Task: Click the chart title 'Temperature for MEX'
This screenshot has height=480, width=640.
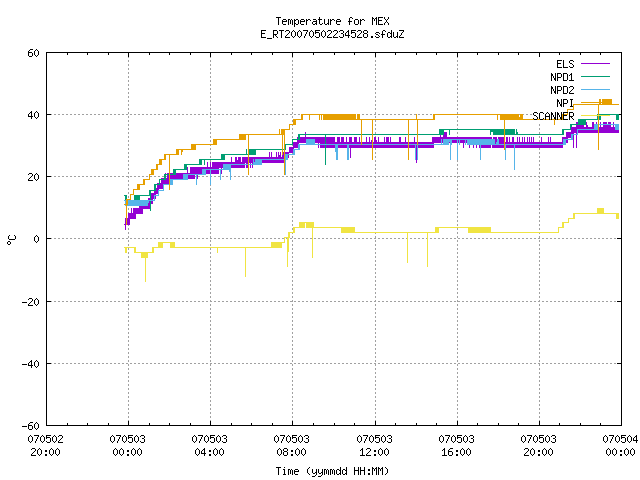Action: point(332,21)
